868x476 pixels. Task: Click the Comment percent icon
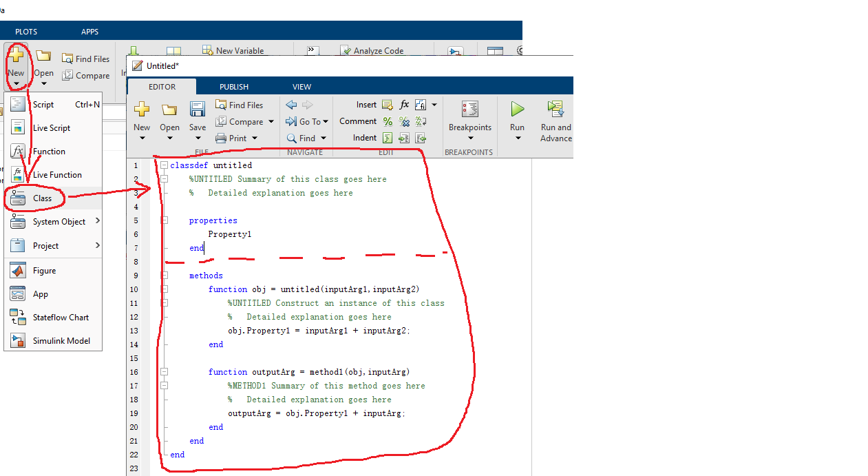coord(388,121)
